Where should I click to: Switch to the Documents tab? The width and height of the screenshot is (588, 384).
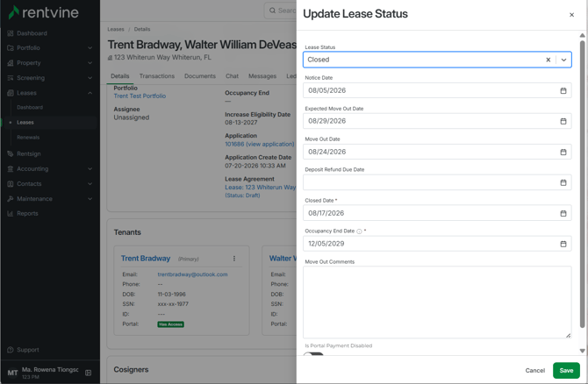200,76
